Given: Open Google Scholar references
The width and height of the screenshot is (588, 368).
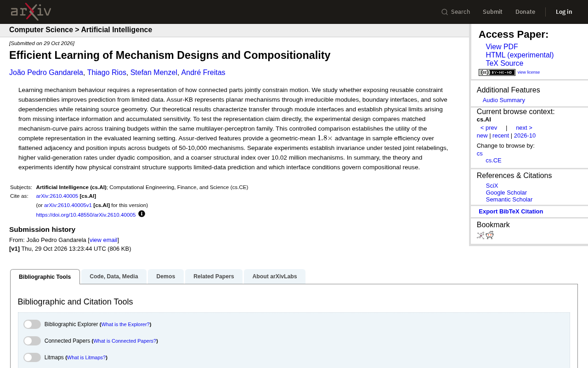Looking at the screenshot, I should 506,193.
